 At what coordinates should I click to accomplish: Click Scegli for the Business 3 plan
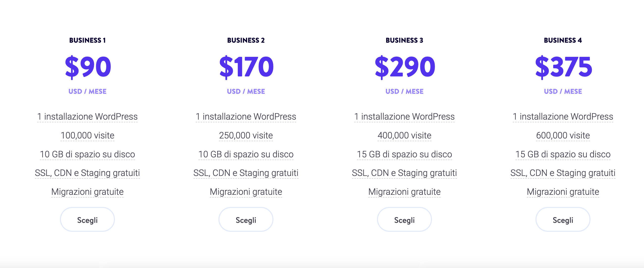click(x=404, y=220)
